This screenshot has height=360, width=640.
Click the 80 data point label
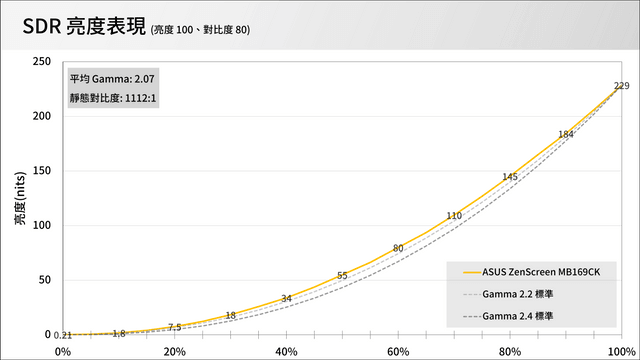coord(398,248)
